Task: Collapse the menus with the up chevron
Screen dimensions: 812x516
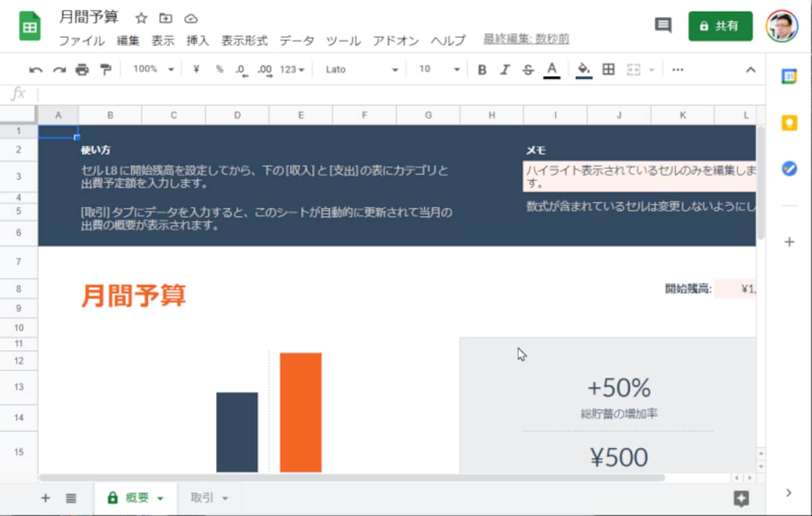Action: 750,69
